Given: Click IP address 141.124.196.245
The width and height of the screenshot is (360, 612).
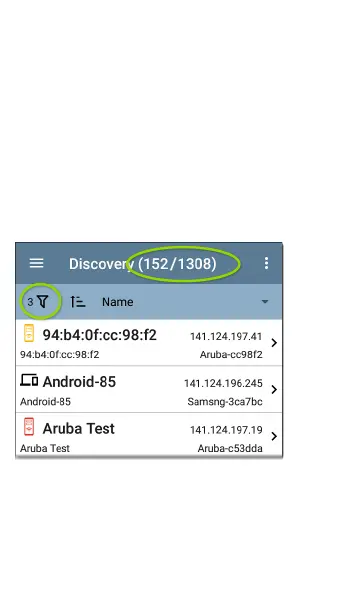Looking at the screenshot, I should (x=223, y=384).
